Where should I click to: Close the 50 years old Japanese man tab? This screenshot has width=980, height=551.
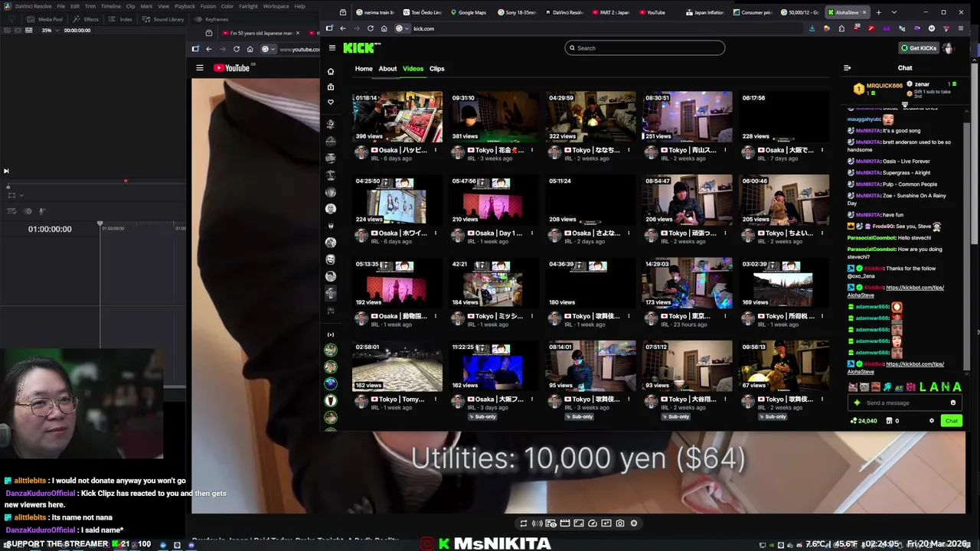[x=299, y=33]
